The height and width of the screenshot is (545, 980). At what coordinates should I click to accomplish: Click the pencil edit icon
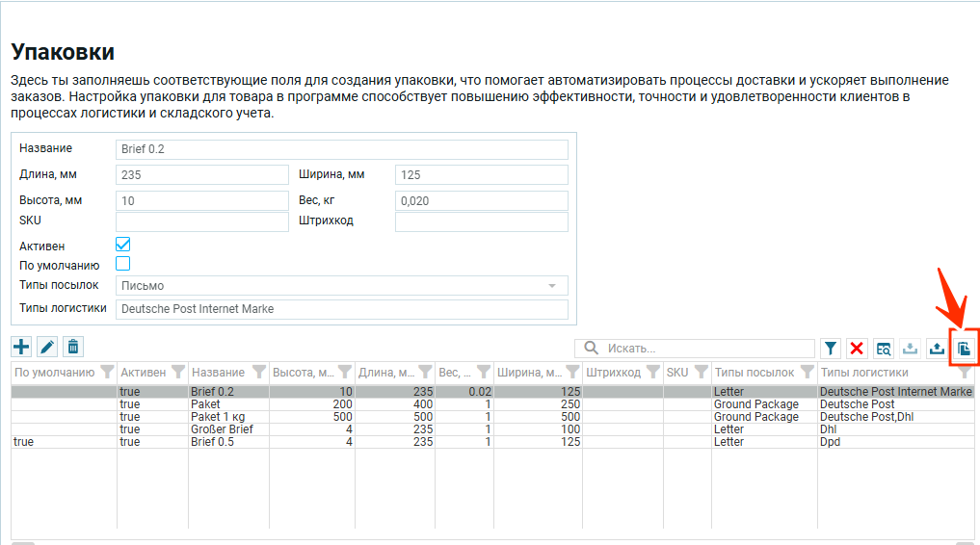(x=47, y=347)
